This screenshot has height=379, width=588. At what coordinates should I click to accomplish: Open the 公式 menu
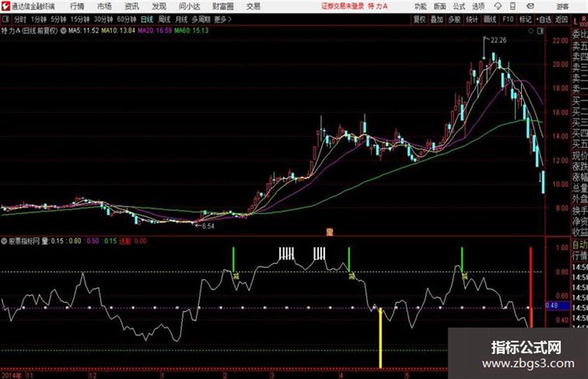pos(459,6)
